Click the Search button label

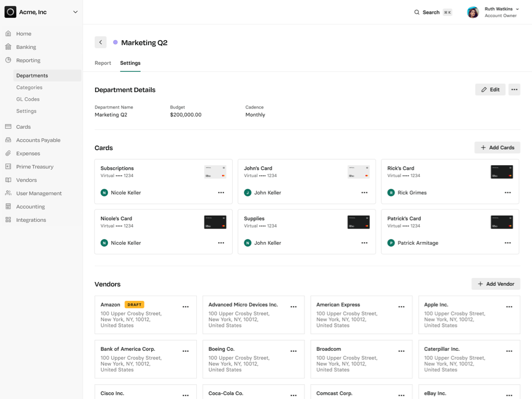coord(431,12)
